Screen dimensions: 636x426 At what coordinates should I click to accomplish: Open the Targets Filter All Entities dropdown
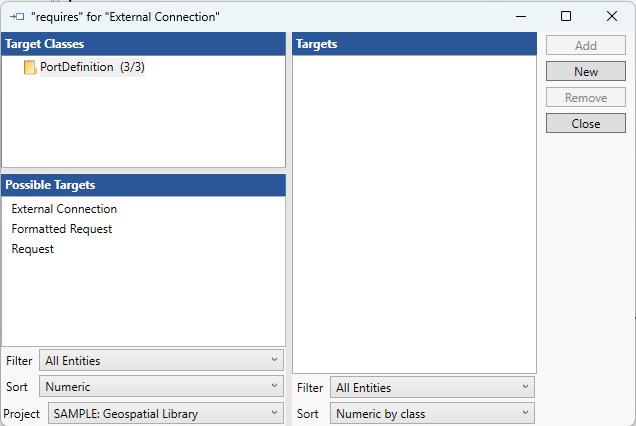click(432, 387)
